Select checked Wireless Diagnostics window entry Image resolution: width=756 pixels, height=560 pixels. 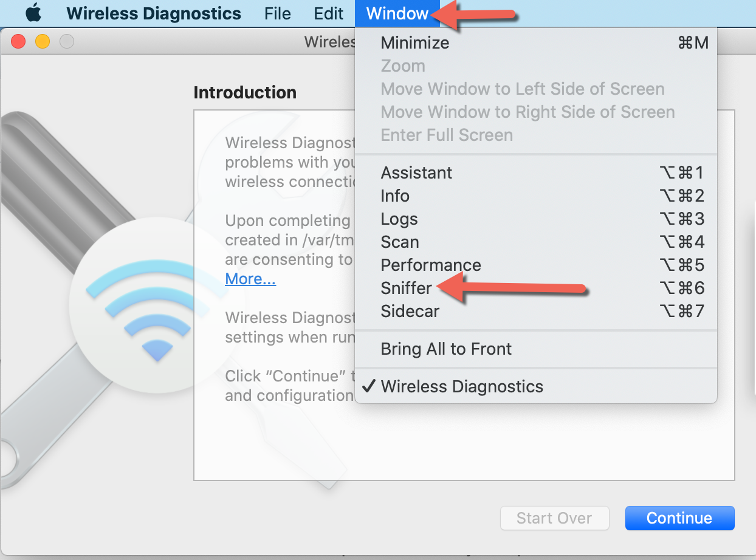(462, 387)
